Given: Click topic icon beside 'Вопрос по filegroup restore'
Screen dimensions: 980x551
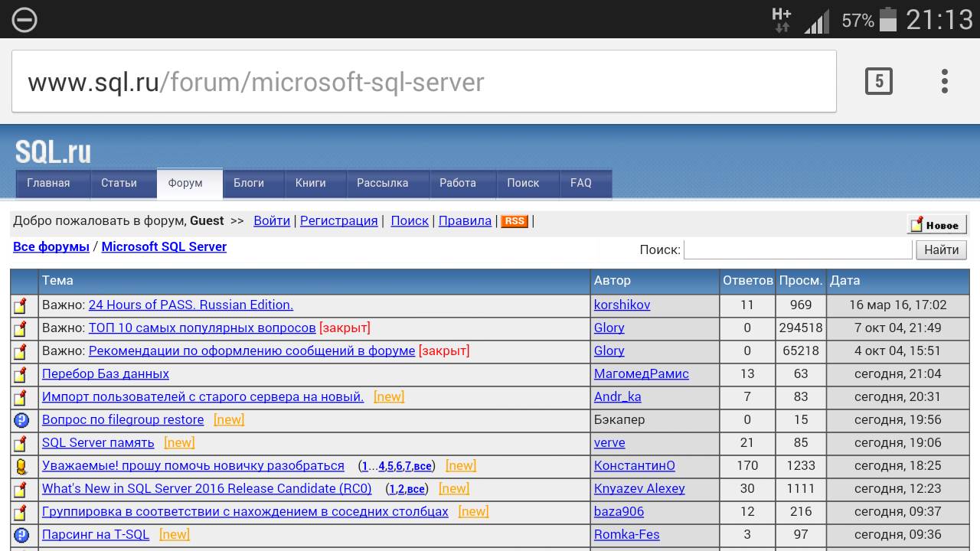Looking at the screenshot, I should [x=21, y=420].
